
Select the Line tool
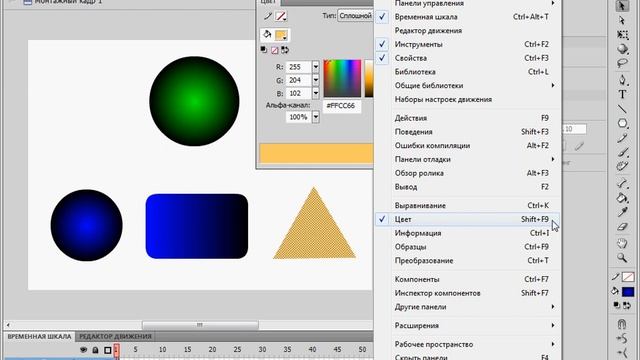click(622, 109)
